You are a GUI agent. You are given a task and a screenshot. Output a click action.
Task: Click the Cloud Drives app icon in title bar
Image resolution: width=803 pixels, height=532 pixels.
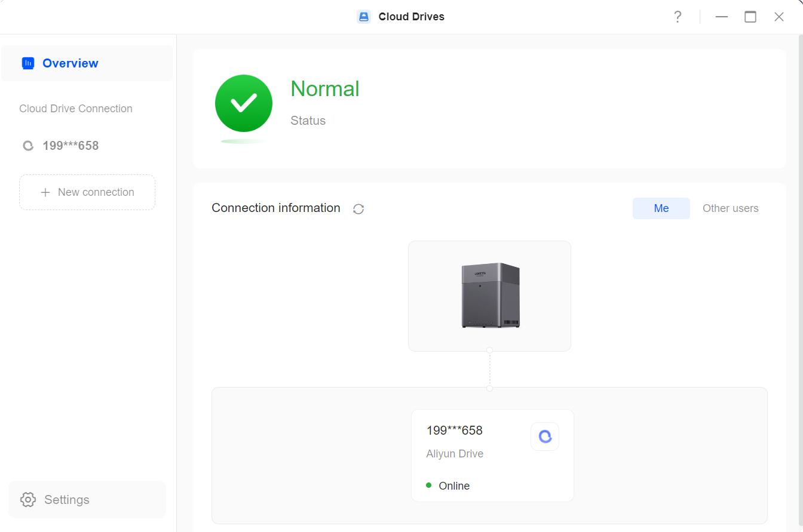pyautogui.click(x=364, y=17)
